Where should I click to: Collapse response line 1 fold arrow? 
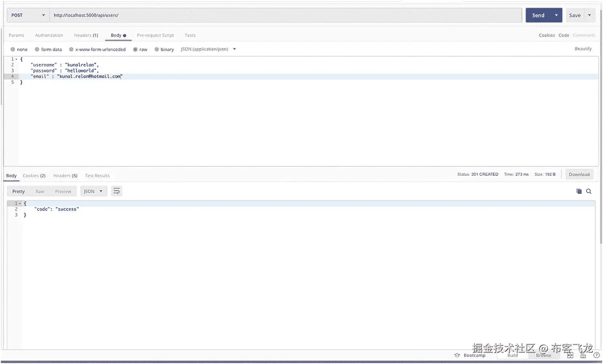click(x=19, y=204)
